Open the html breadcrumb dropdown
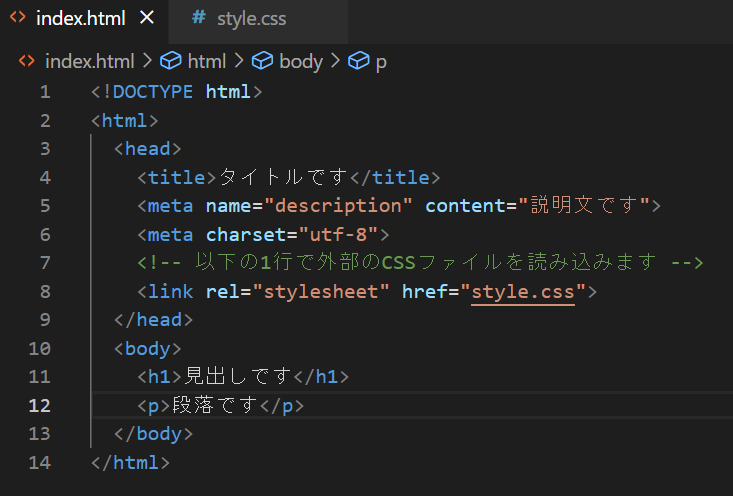This screenshot has width=733, height=496. 207,62
